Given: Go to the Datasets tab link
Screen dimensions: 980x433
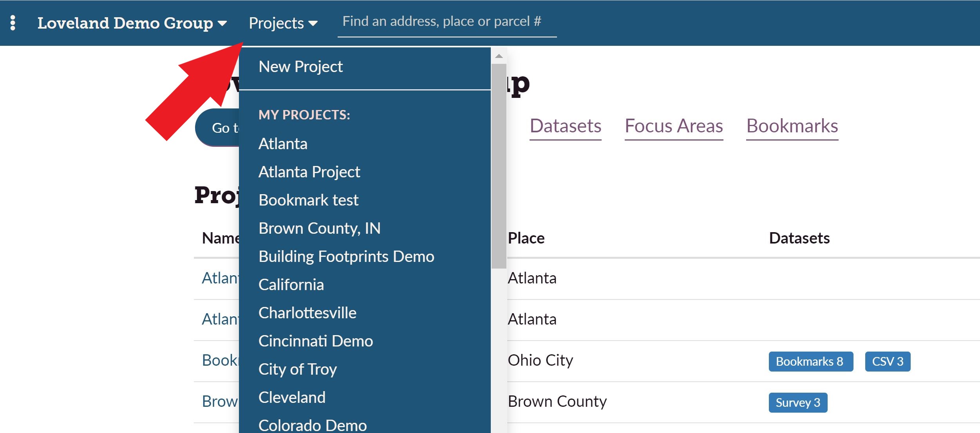Looking at the screenshot, I should click(565, 126).
